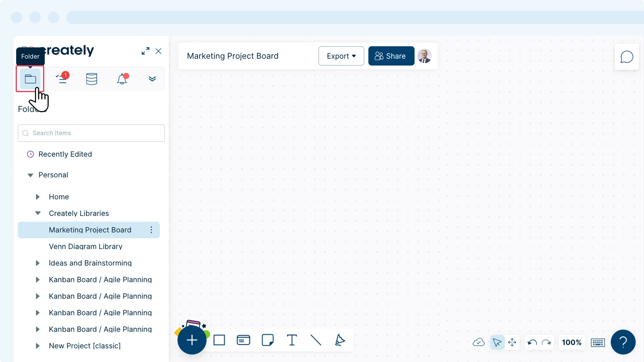Select Ideas and Brainstorming item
Screen dimensions: 644x362
point(90,263)
